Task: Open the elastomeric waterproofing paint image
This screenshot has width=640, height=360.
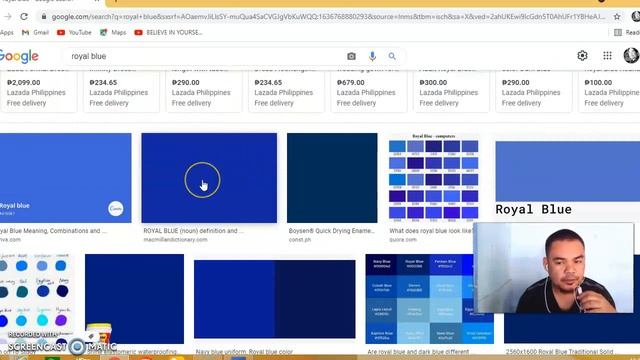Action: (134, 299)
